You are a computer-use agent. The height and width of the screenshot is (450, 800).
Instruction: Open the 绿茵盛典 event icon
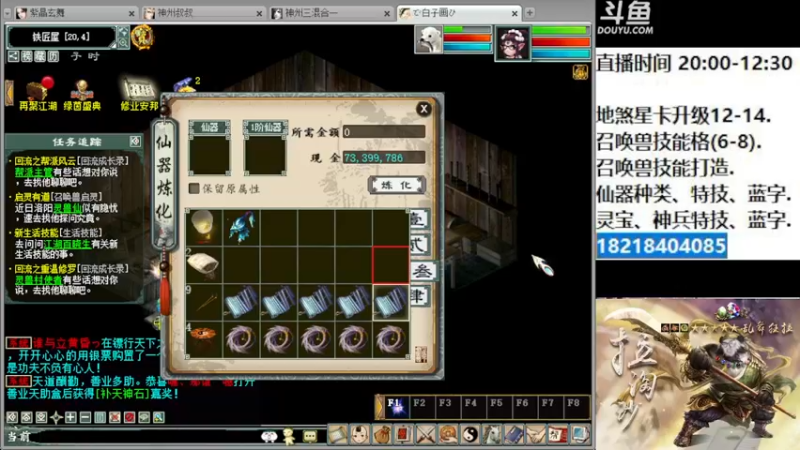point(82,95)
